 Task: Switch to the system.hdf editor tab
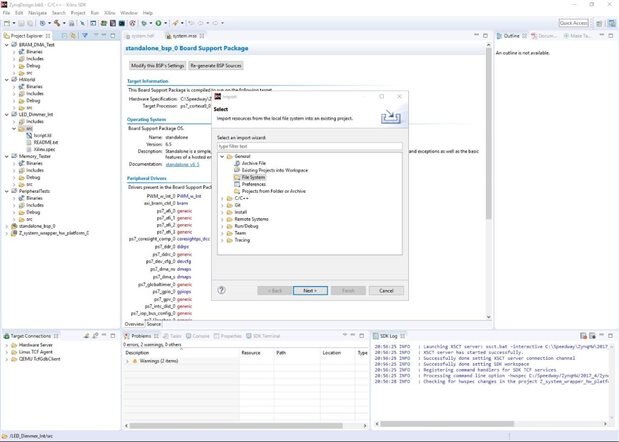click(x=142, y=33)
